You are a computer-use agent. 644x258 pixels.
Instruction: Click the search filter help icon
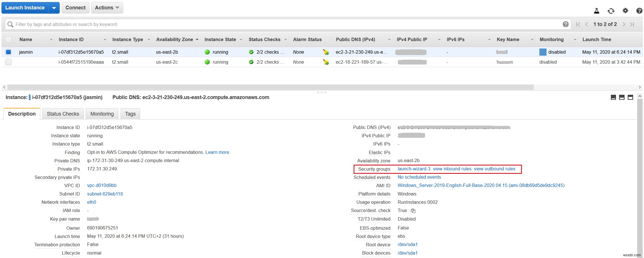tap(565, 24)
